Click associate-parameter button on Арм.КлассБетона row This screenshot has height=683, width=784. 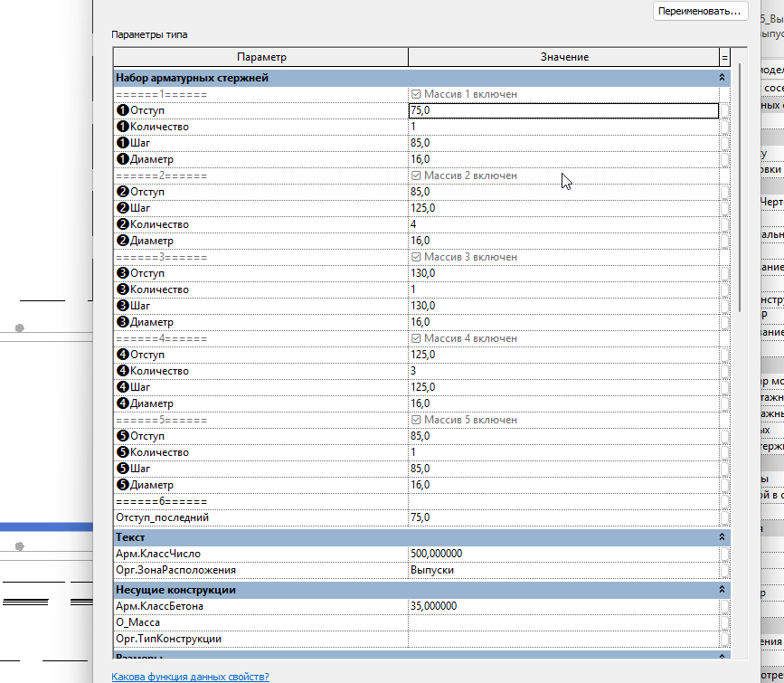tap(724, 606)
